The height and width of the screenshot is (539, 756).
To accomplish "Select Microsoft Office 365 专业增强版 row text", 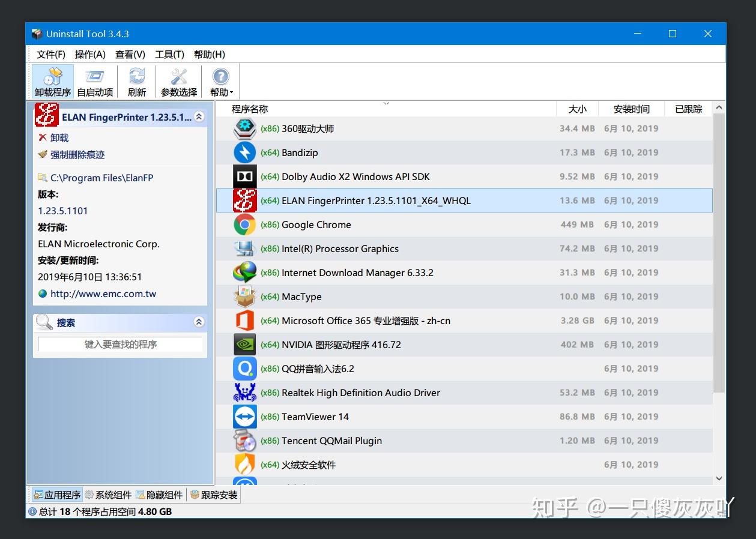I will [x=366, y=321].
